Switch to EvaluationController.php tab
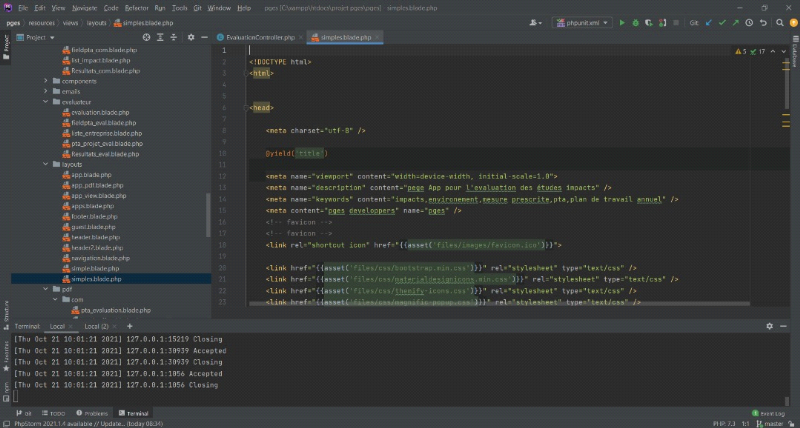Screen dimensions: 800x428 tap(260, 37)
